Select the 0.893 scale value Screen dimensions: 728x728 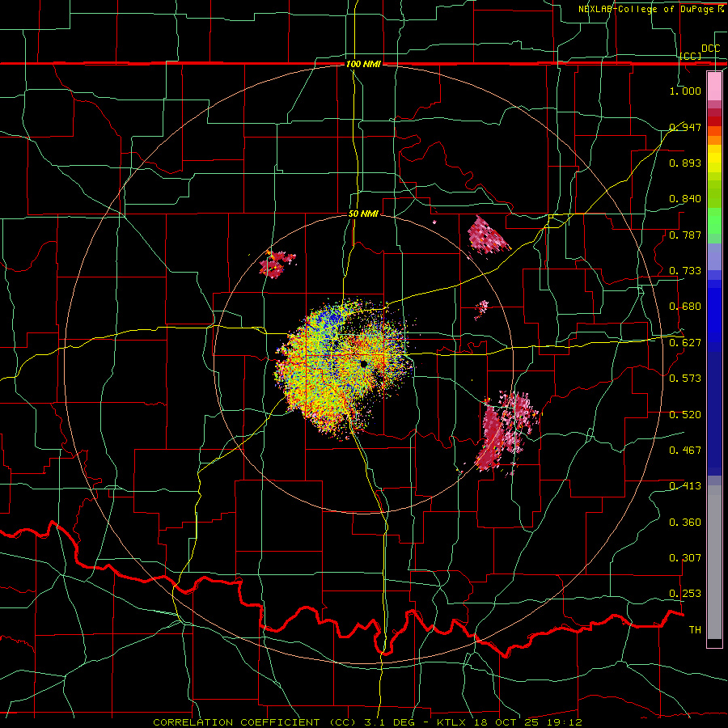point(685,163)
